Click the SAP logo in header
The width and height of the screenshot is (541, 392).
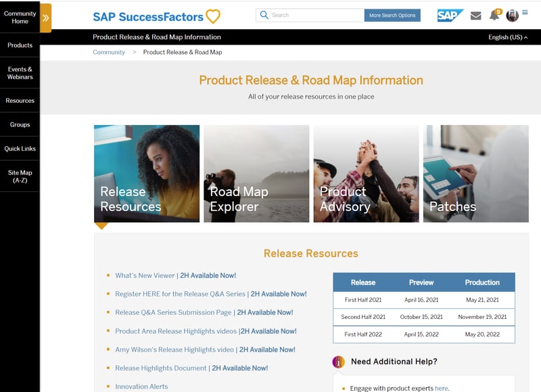point(450,15)
